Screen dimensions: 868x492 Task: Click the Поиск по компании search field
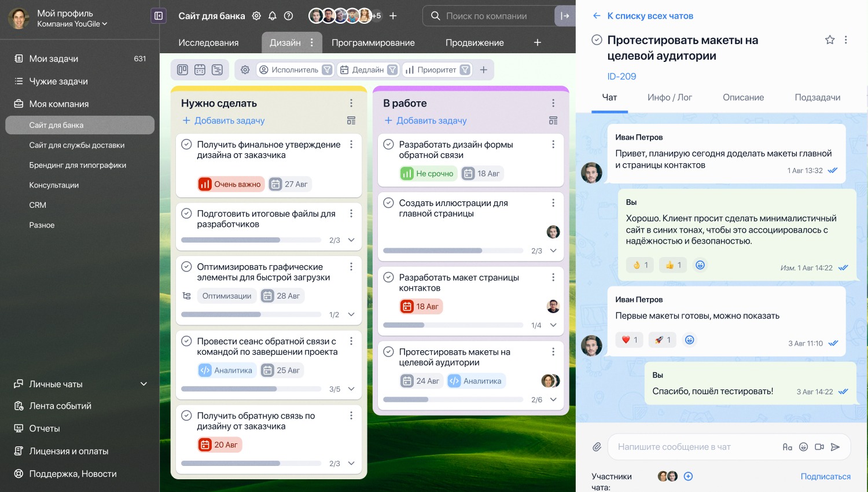pyautogui.click(x=489, y=16)
